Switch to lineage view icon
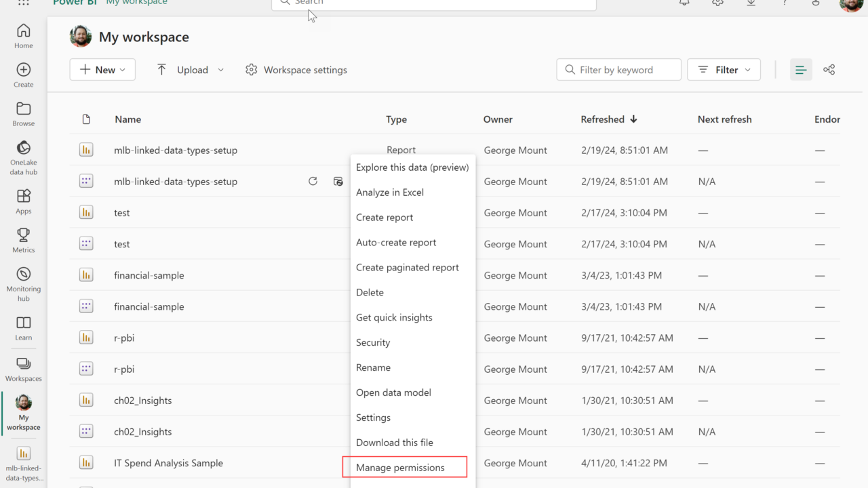 tap(829, 70)
